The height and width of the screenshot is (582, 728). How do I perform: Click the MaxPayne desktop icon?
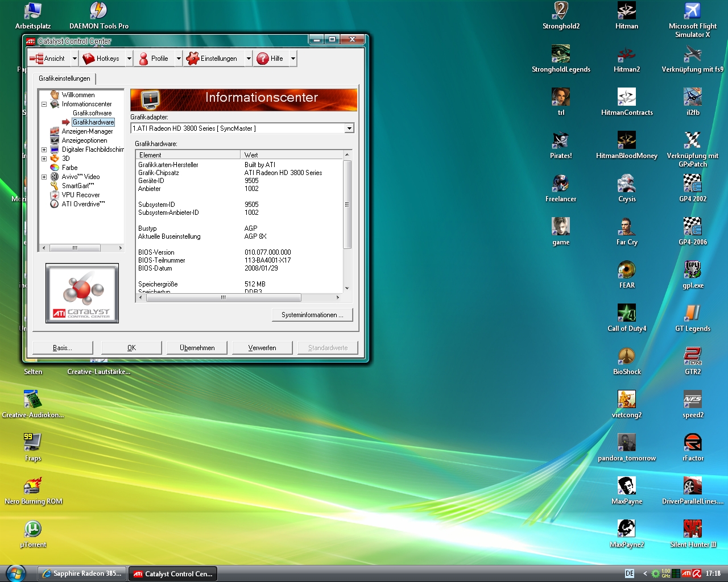tap(627, 491)
